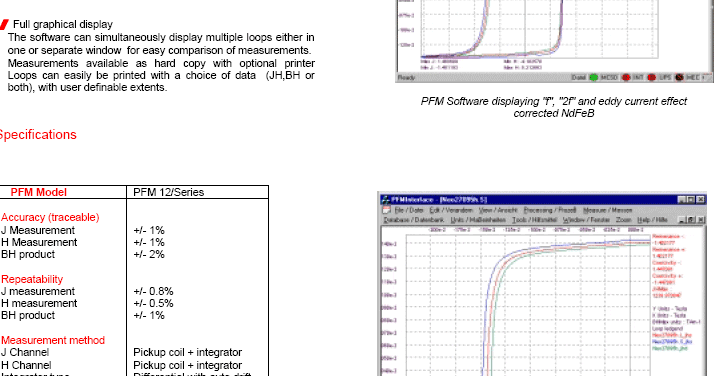Open the Processing menu
Screen dimensions: 725x376
click(x=549, y=210)
